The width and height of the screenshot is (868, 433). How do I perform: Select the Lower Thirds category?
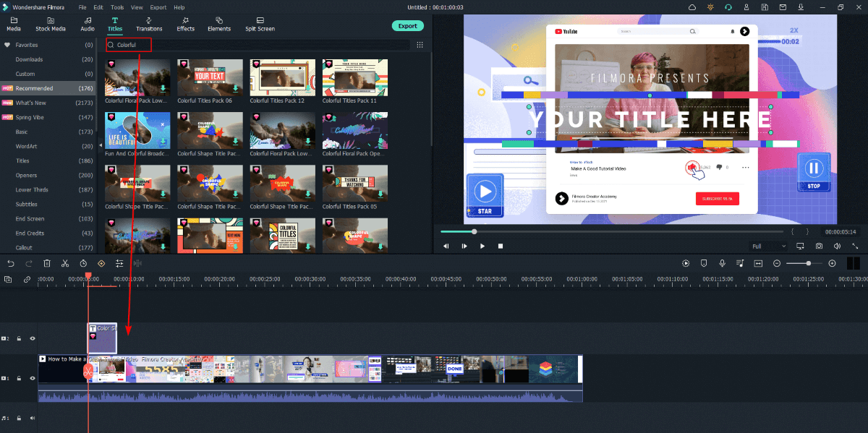click(x=47, y=189)
